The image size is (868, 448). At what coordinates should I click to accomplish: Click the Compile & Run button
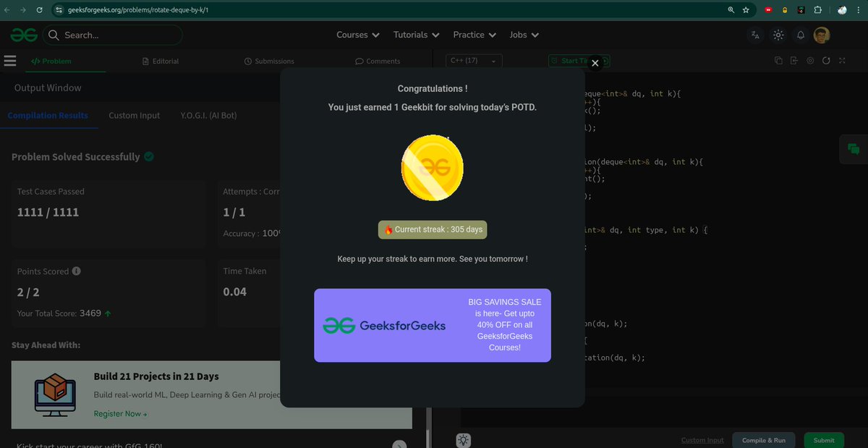point(764,440)
